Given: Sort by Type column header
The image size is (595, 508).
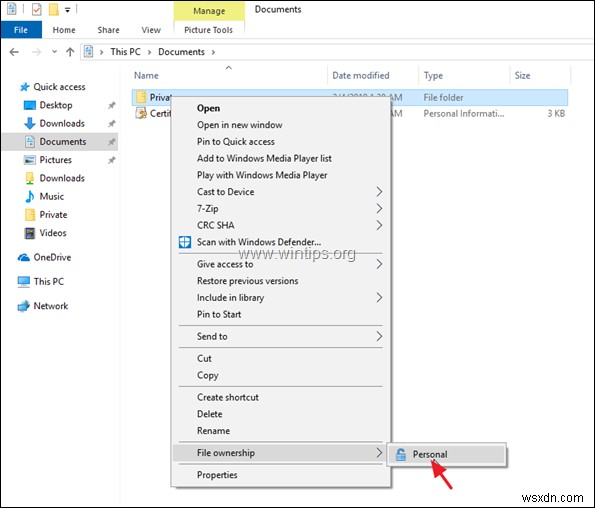Looking at the screenshot, I should point(464,75).
